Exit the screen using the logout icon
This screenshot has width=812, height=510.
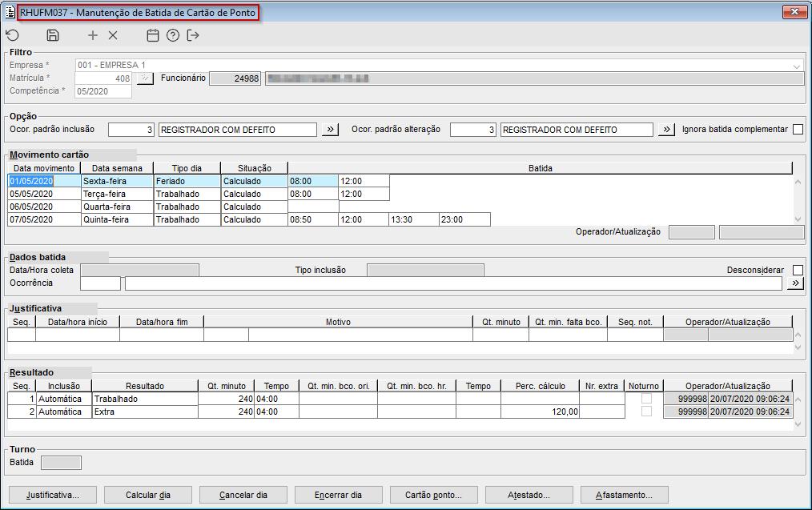pos(193,35)
